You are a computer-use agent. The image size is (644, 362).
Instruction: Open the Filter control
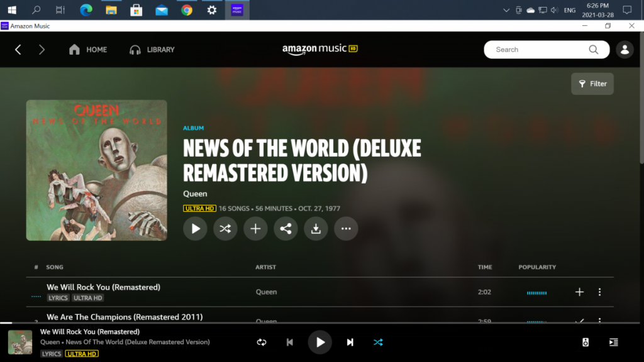[592, 84]
